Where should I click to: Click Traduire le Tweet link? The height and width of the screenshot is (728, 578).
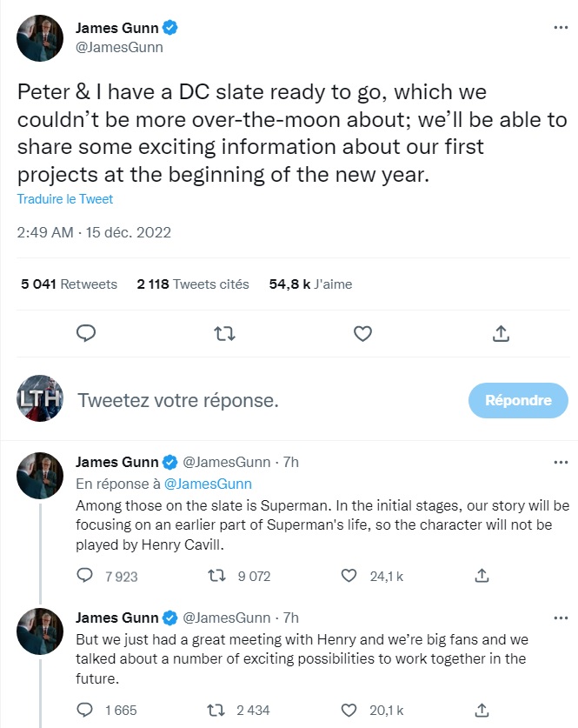click(x=65, y=199)
